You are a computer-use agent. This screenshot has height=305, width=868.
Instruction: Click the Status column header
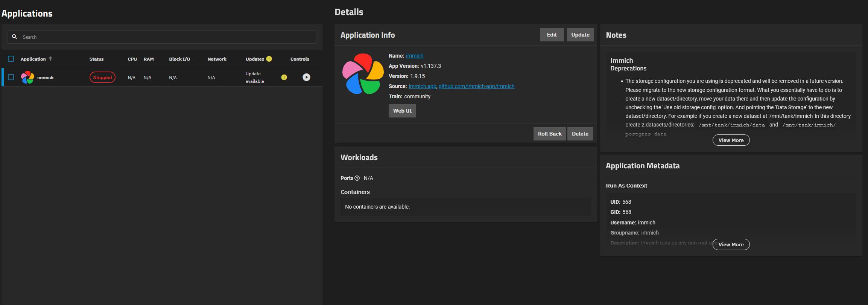pyautogui.click(x=96, y=59)
